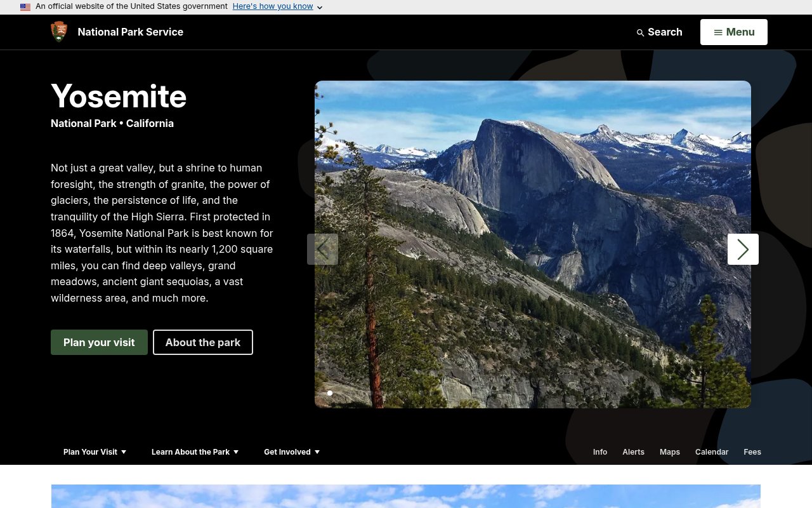Screen dimensions: 812x508
Task: Open the Menu button
Action: click(734, 32)
